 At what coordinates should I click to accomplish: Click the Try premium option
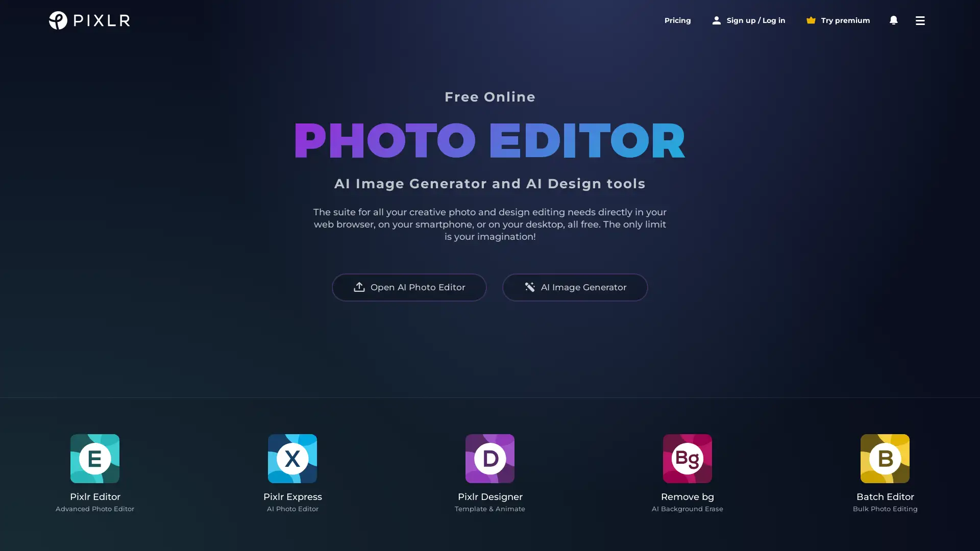click(838, 19)
